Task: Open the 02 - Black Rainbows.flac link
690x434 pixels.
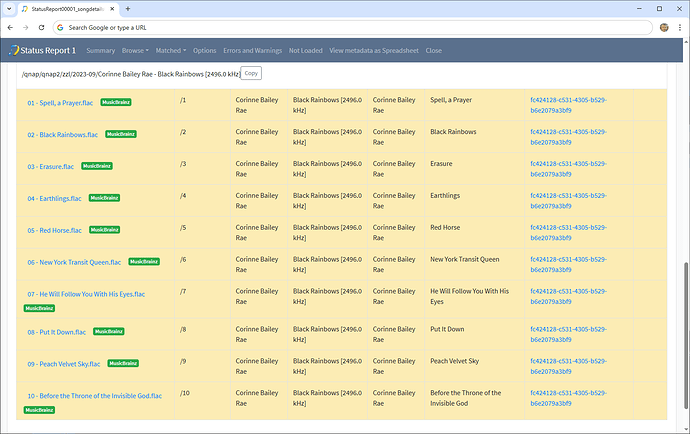Action: [62, 134]
